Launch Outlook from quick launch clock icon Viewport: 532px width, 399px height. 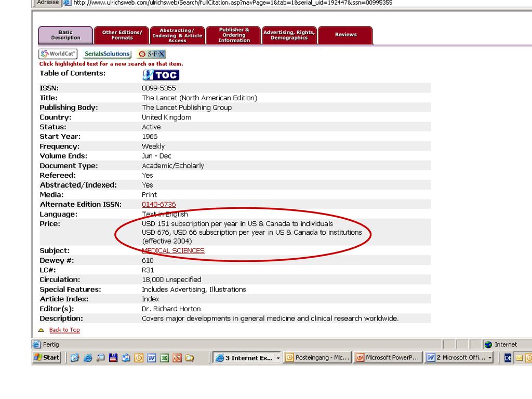139,358
